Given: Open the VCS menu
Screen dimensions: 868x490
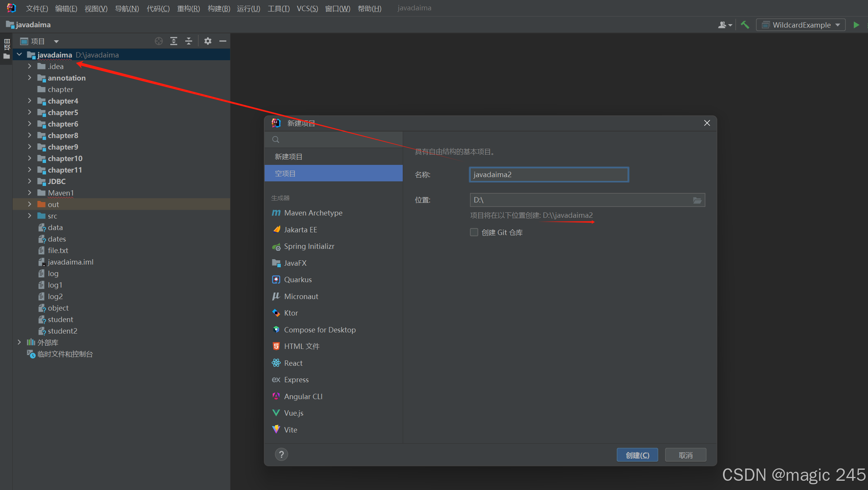Looking at the screenshot, I should pyautogui.click(x=307, y=8).
